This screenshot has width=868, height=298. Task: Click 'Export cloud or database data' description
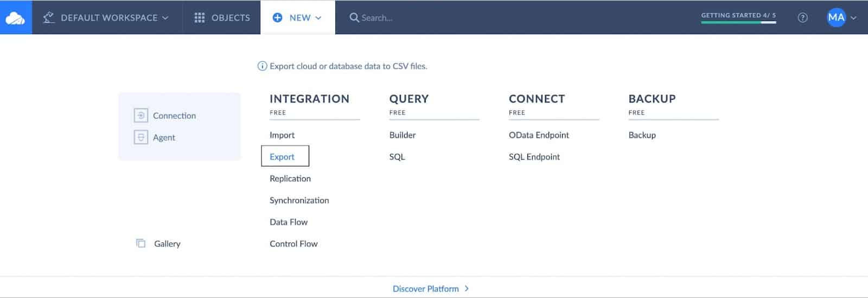pos(348,66)
